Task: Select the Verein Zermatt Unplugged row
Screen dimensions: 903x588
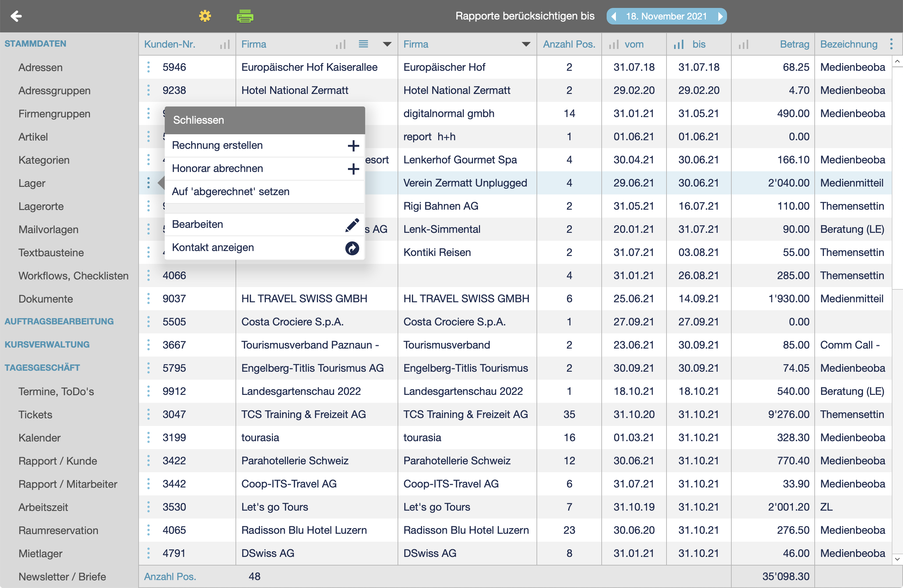Action: pyautogui.click(x=515, y=183)
